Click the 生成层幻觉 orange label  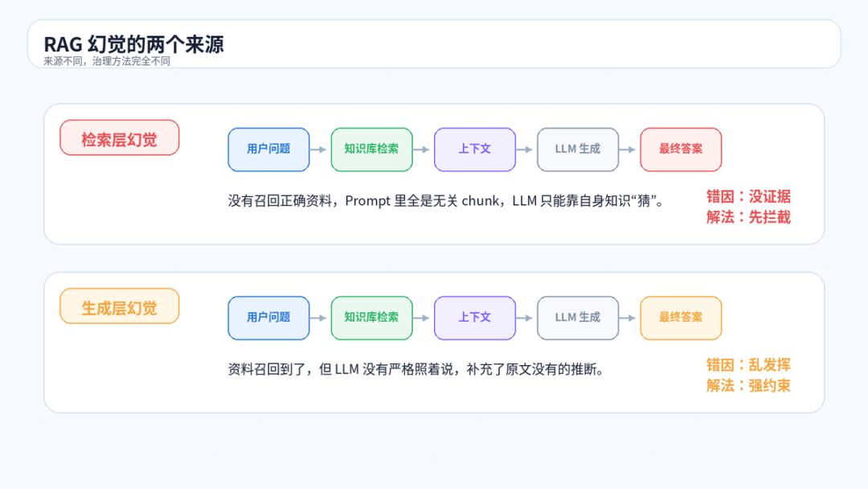coord(120,306)
